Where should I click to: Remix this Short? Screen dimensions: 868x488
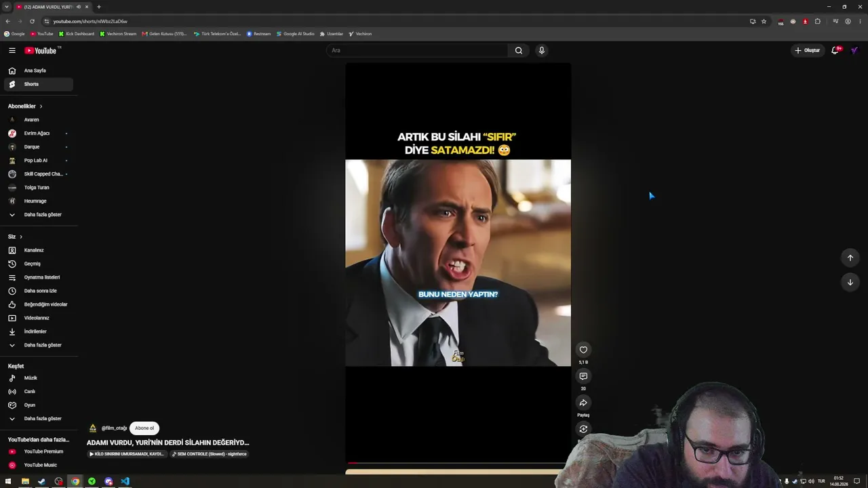583,429
